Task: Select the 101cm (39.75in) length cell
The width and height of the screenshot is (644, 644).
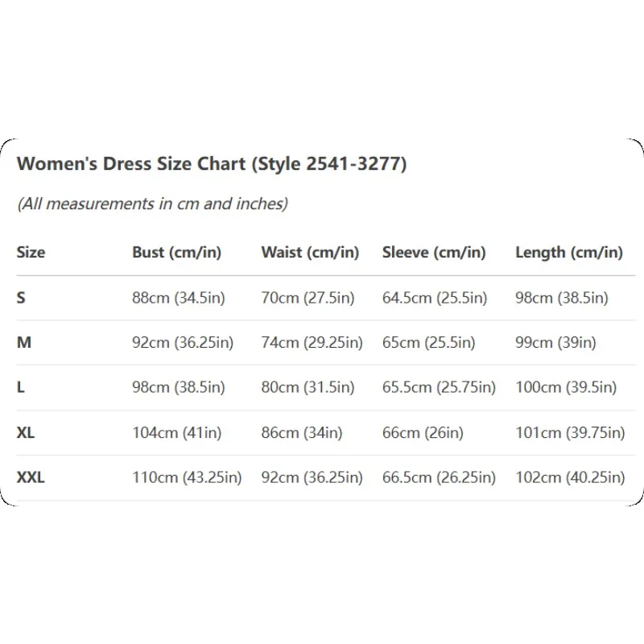Action: click(570, 432)
